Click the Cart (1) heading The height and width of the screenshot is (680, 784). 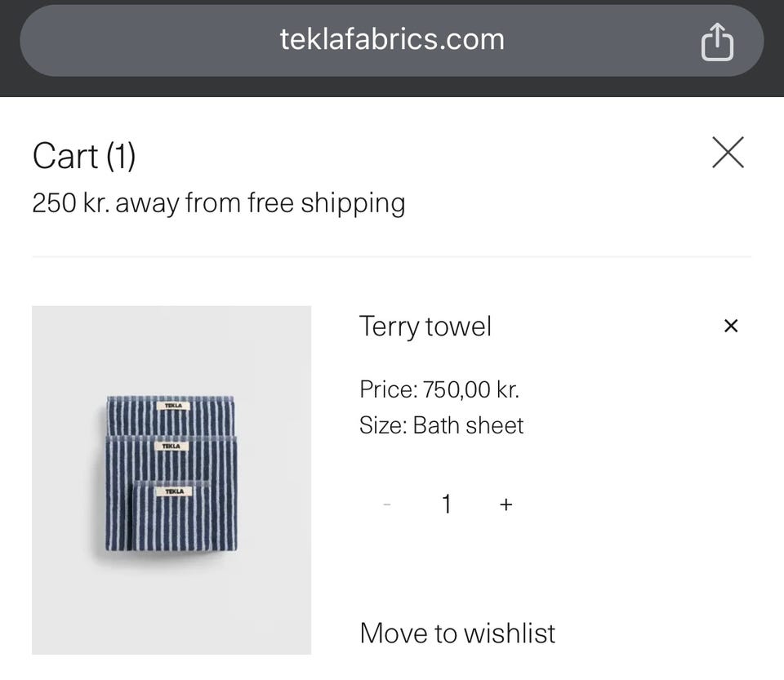point(83,156)
